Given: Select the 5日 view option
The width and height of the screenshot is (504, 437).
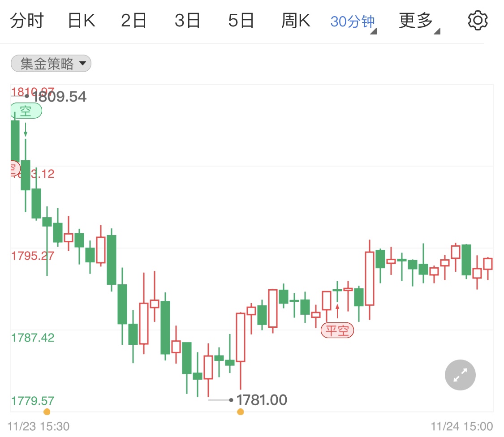Looking at the screenshot, I should pos(241,20).
